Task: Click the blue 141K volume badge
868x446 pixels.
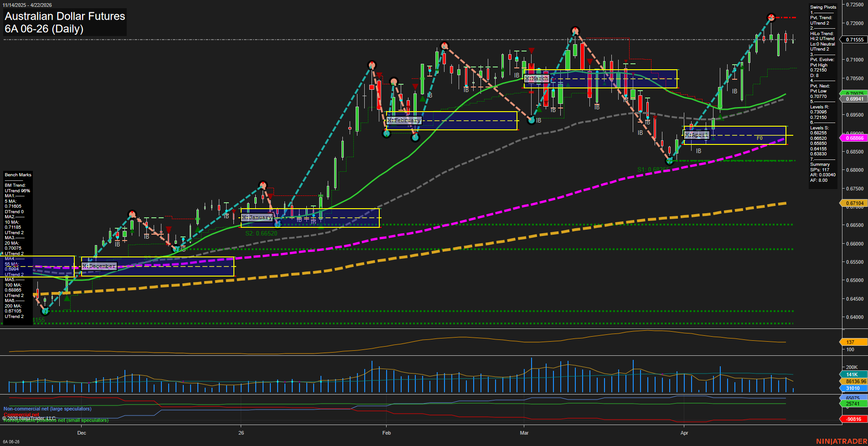Action: click(x=852, y=374)
